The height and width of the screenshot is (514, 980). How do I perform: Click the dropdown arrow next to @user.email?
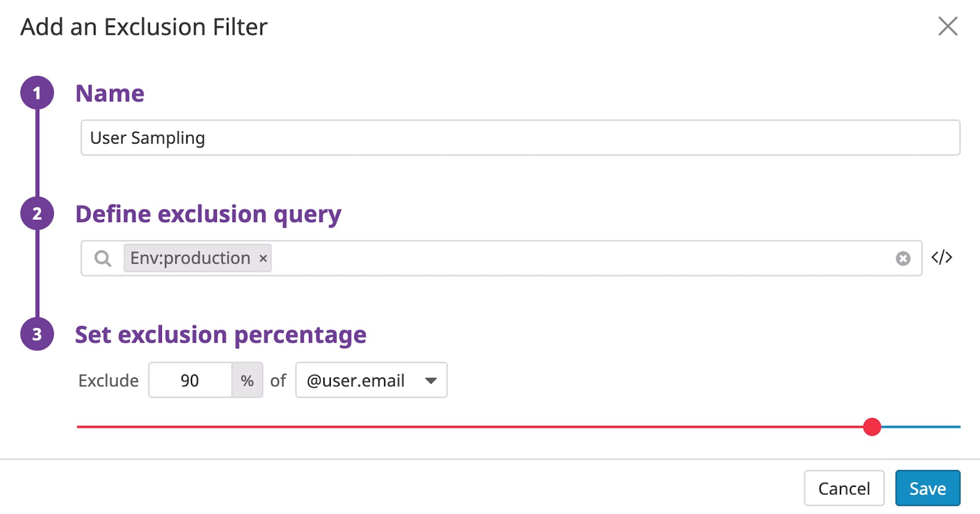pyautogui.click(x=430, y=381)
